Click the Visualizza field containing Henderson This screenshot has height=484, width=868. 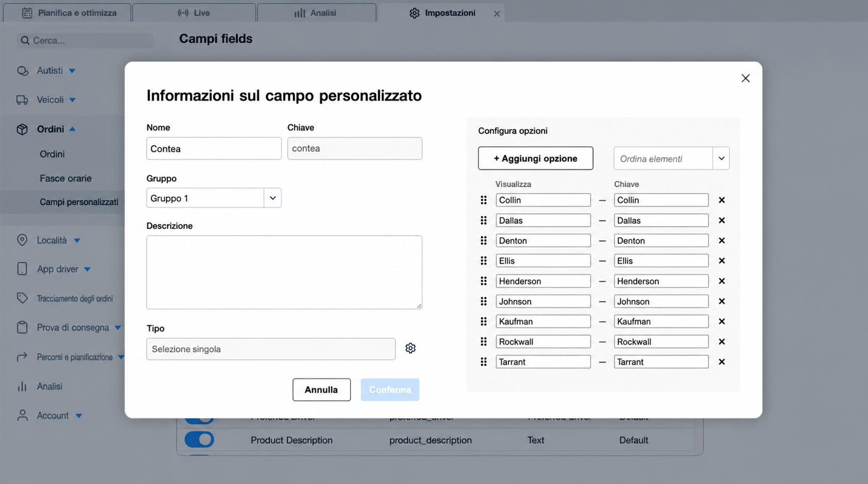click(x=543, y=281)
